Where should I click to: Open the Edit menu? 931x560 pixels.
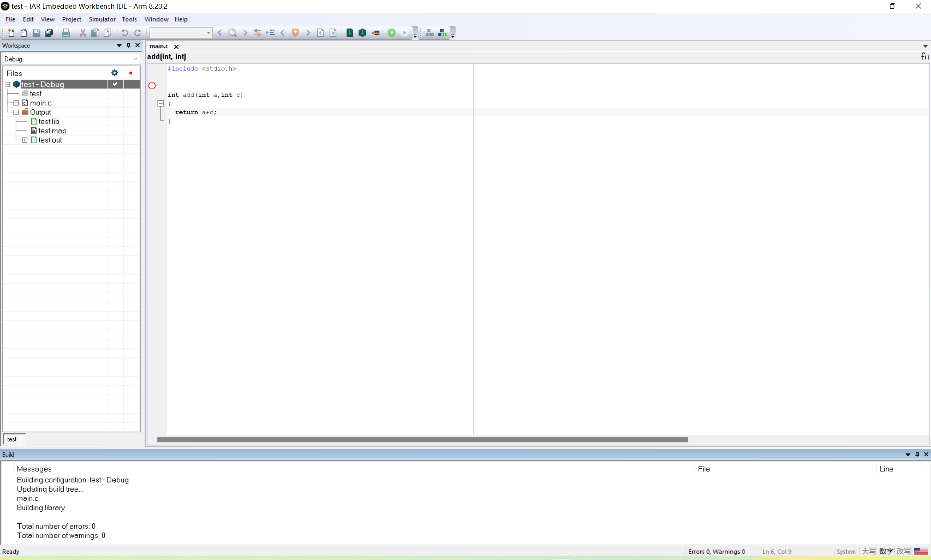click(x=28, y=19)
